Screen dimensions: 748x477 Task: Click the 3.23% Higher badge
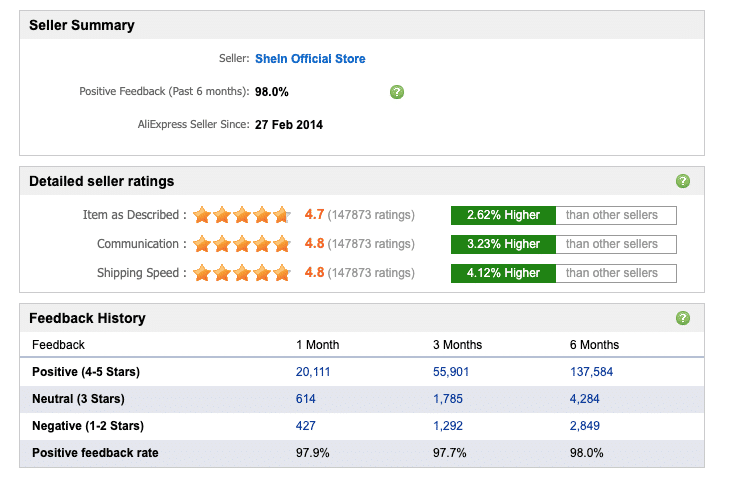(503, 244)
